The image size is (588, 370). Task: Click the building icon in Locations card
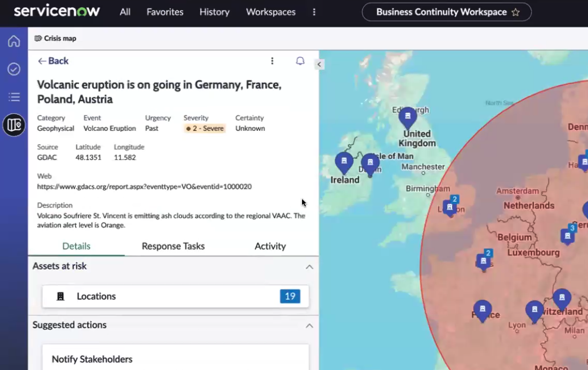click(61, 297)
